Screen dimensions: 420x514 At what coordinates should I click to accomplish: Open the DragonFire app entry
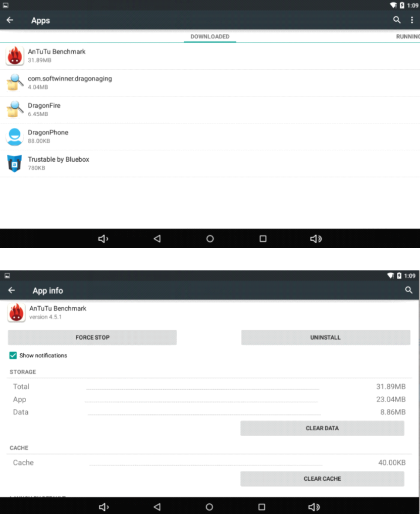210,110
